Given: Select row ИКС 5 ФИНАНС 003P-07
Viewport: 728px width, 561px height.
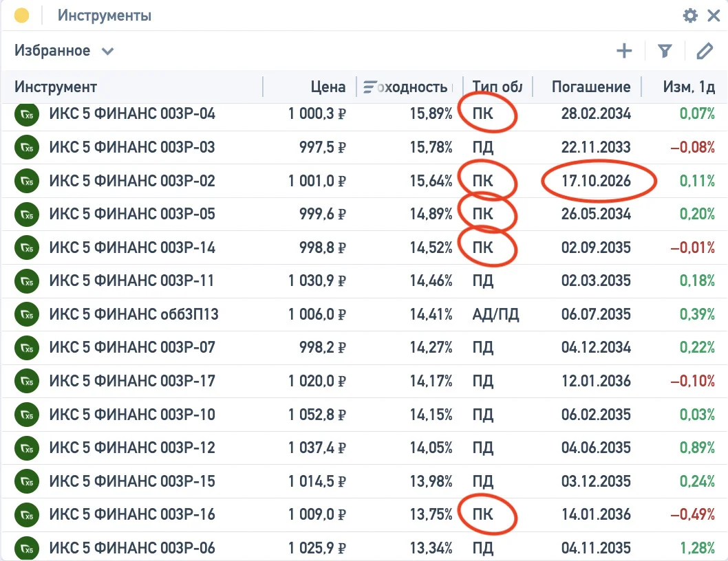Looking at the screenshot, I should (364, 348).
